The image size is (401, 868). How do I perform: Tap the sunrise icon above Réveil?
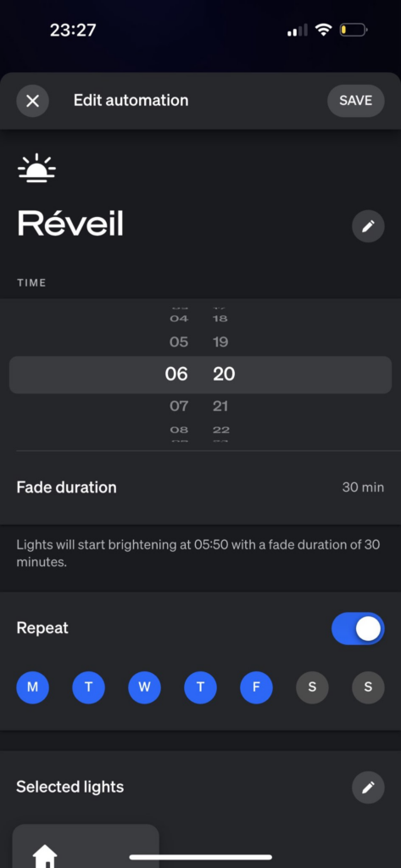tap(36, 168)
